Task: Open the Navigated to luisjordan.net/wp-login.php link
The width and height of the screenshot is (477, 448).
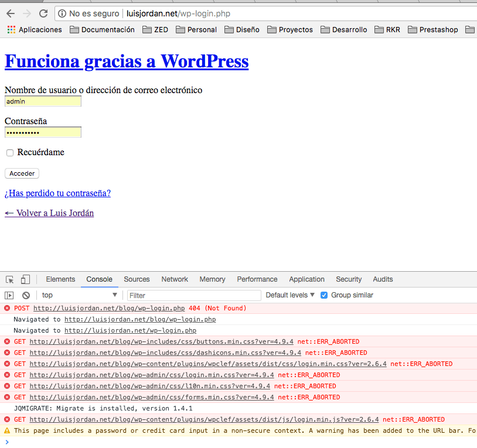Action: (130, 330)
